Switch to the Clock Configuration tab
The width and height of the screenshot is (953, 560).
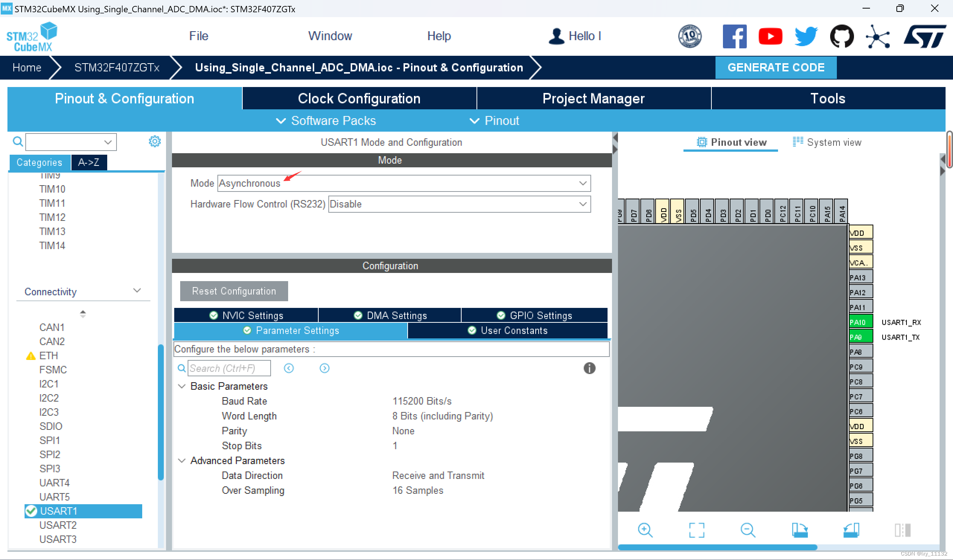[359, 99]
